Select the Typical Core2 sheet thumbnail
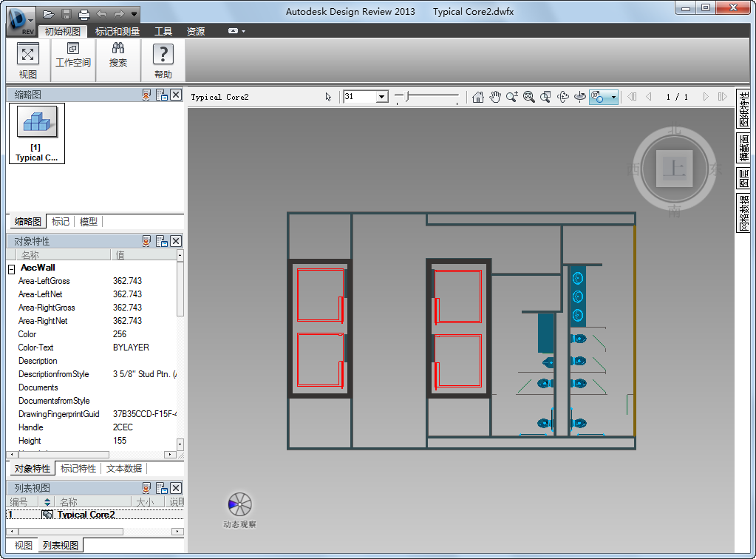The height and width of the screenshot is (559, 756). tap(37, 134)
